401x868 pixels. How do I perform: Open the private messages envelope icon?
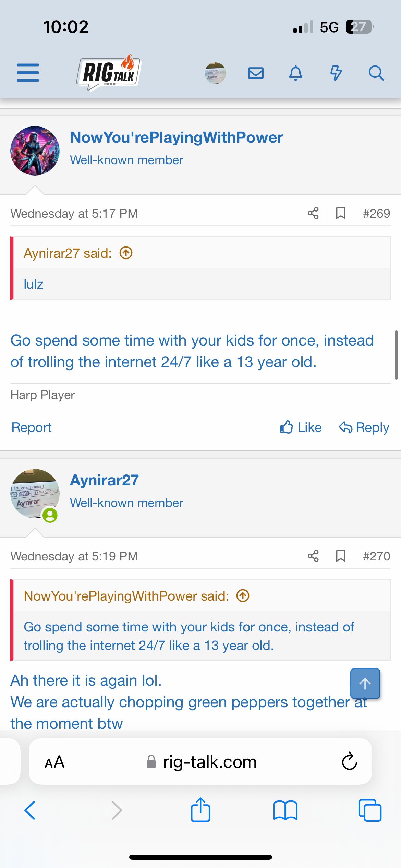pos(256,73)
